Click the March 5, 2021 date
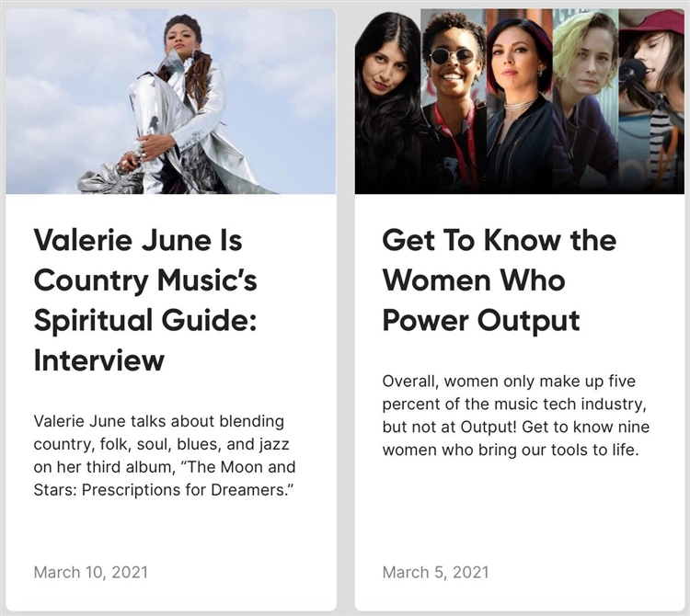This screenshot has width=690, height=616. pyautogui.click(x=435, y=572)
